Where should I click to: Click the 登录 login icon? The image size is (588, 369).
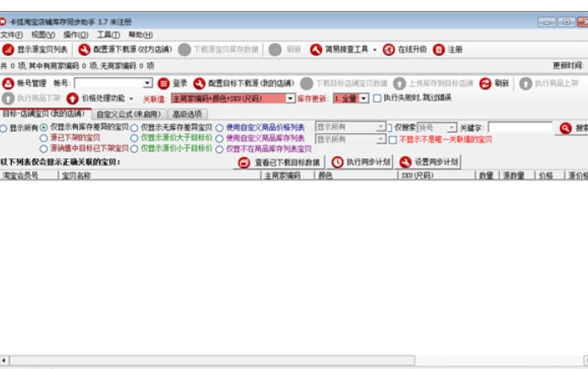tap(164, 83)
